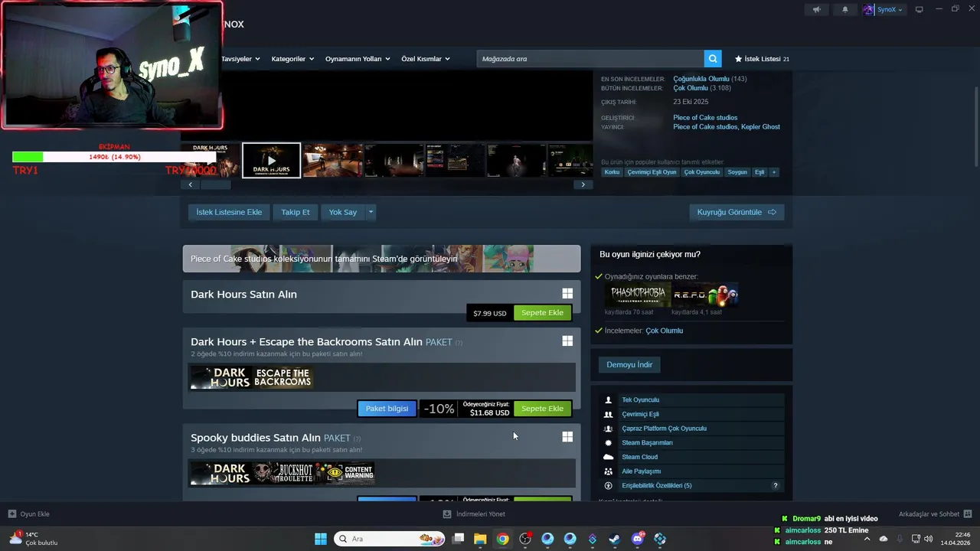Open the R.E.P.O. similar game thumbnail
Screen dimensions: 980x551
pos(705,295)
